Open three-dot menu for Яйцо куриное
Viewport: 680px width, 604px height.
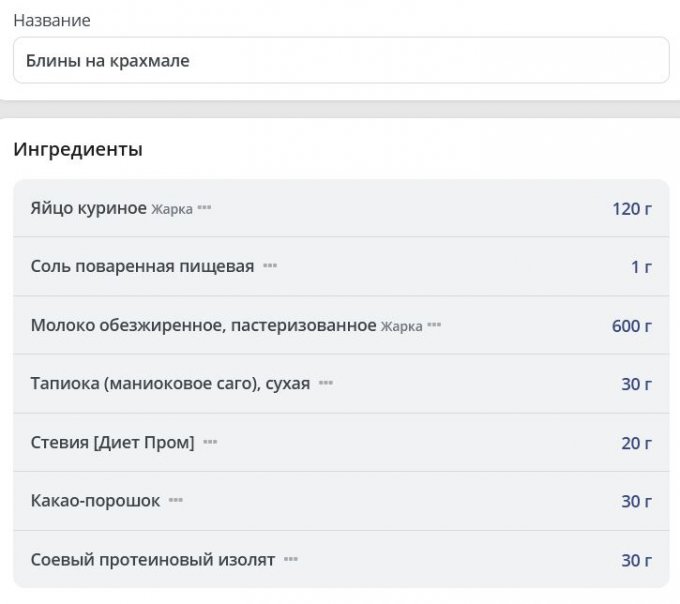pyautogui.click(x=205, y=208)
